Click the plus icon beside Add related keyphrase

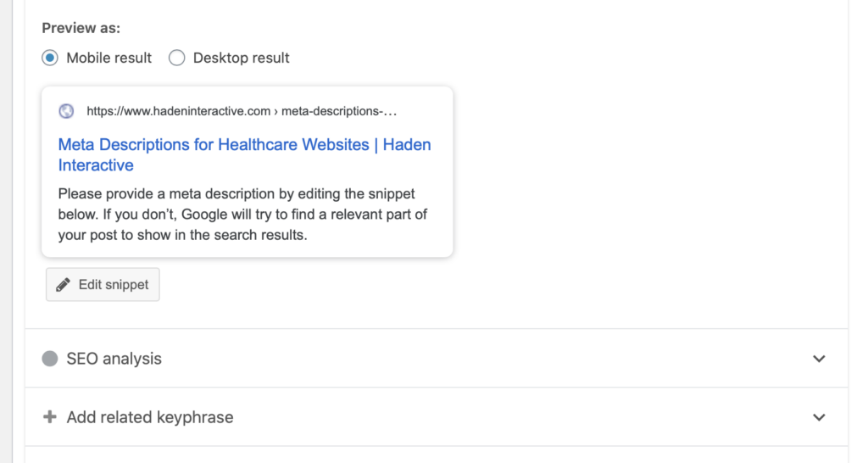[x=50, y=416]
